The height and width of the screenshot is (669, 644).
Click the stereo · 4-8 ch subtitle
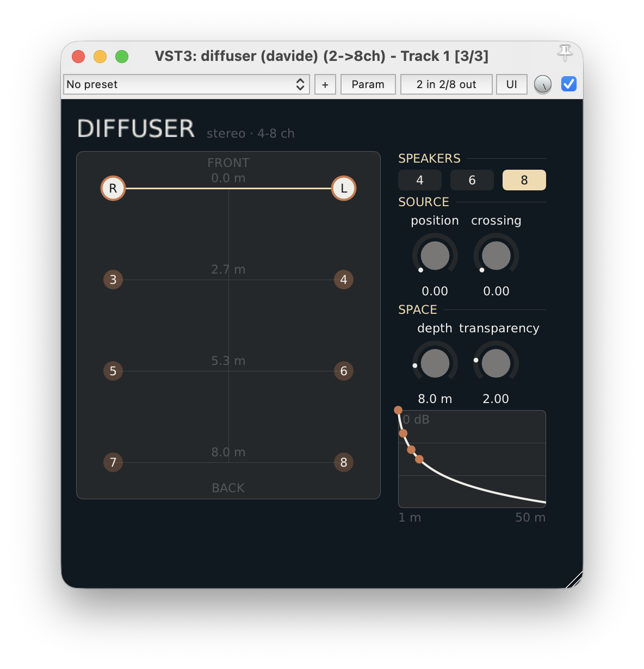(x=251, y=133)
